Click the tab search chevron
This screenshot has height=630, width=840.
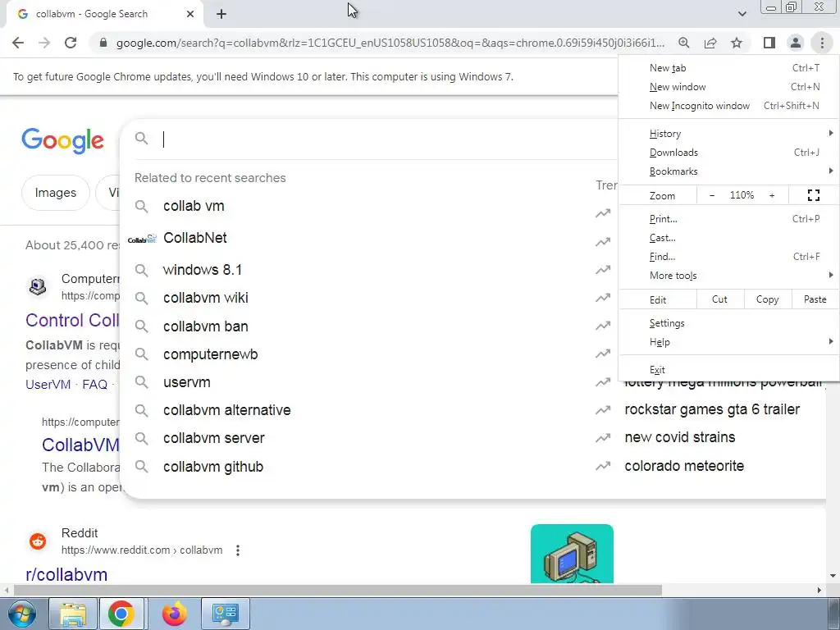click(x=742, y=14)
